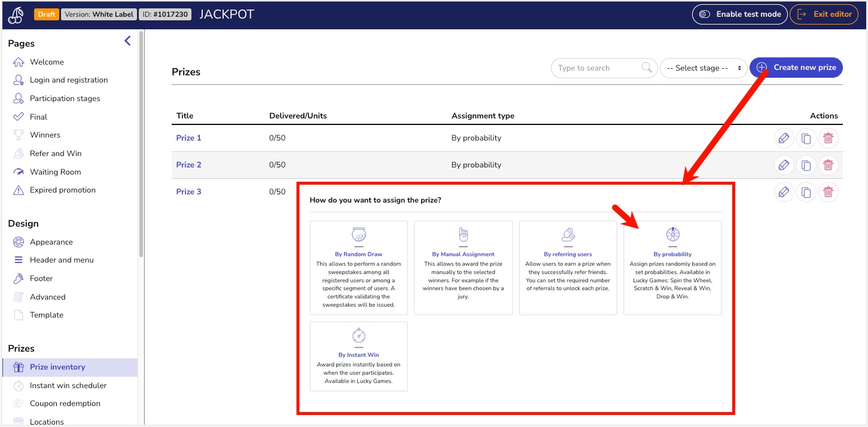Open the Select stage dropdown
Viewport: 868px width, 427px height.
703,68
